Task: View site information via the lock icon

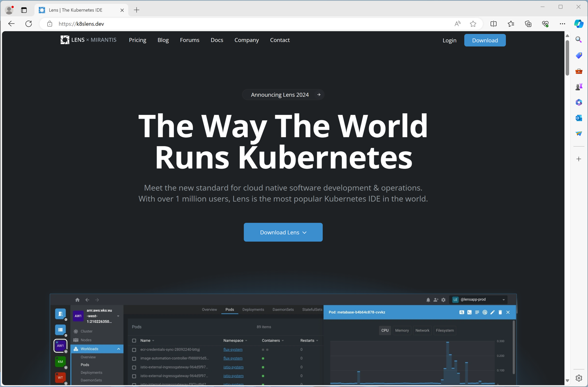Action: click(x=50, y=24)
